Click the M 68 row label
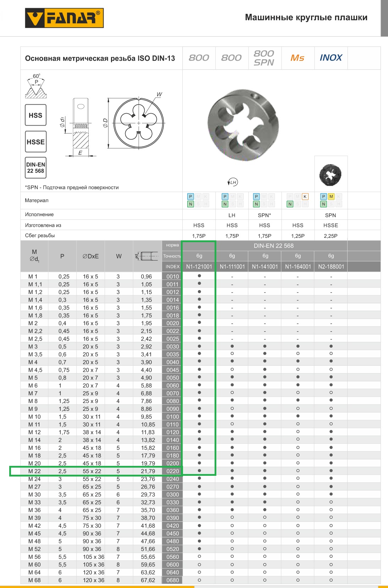 [34, 580]
